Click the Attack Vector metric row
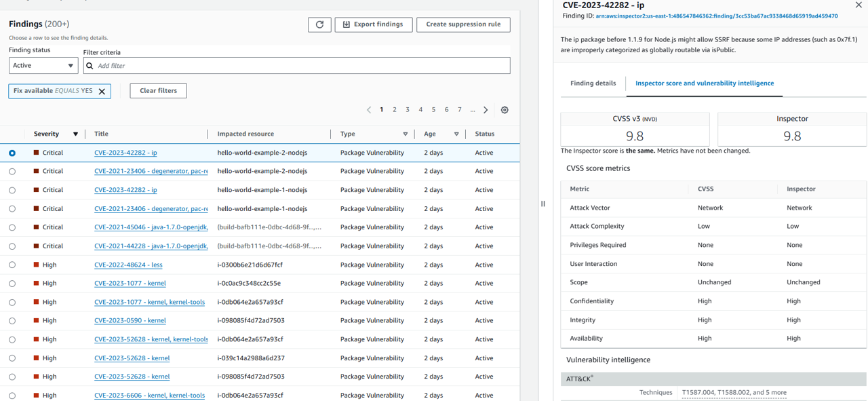Screen dimensions: 868x401 pos(713,208)
